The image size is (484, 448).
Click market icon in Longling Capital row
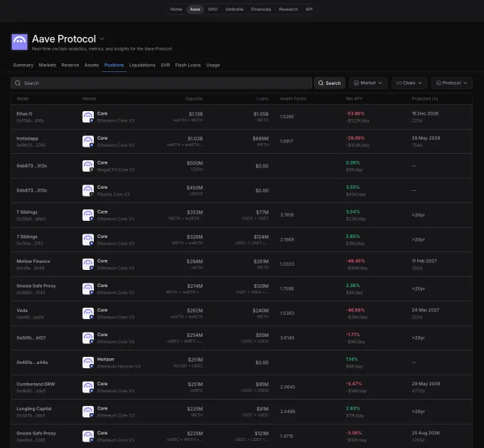88,412
